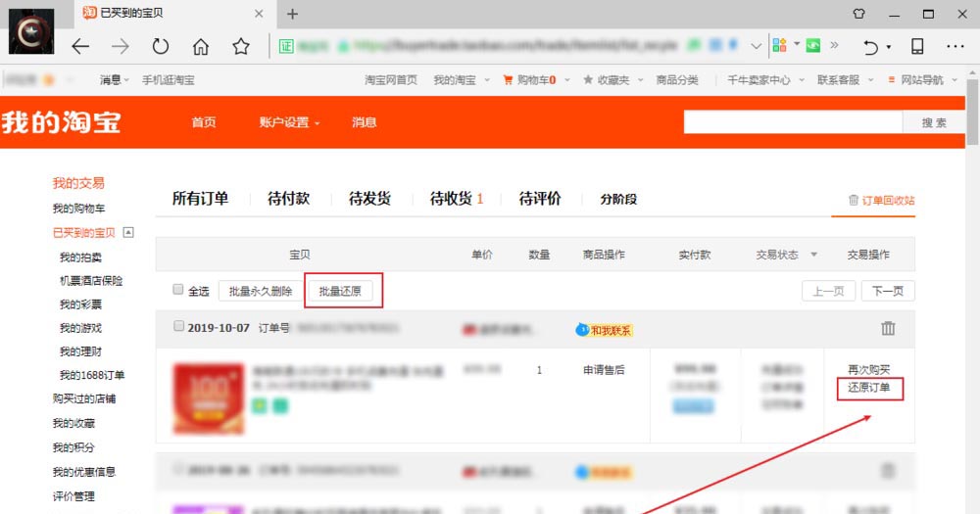Switch to the 待付款 tab
This screenshot has width=980, height=514.
point(288,199)
